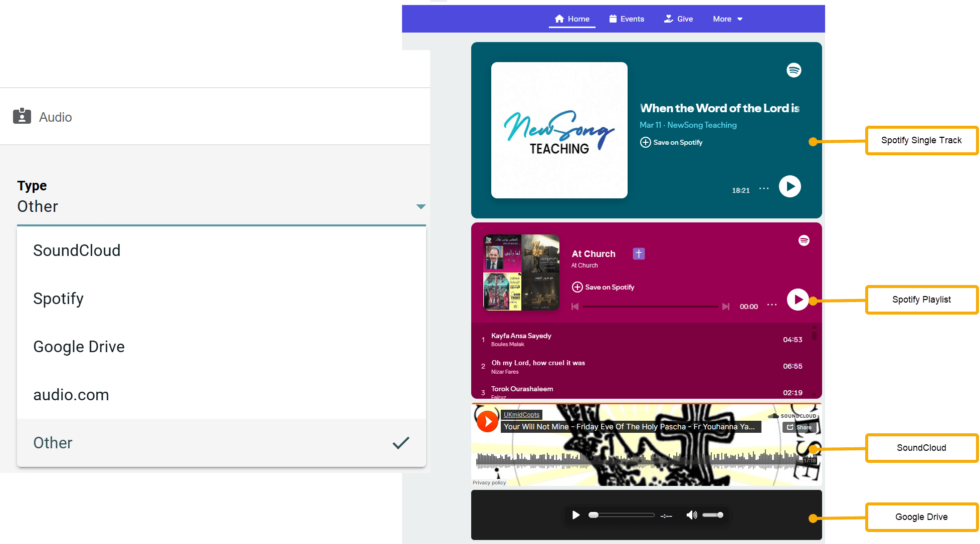This screenshot has width=980, height=544.
Task: Open the Give tab
Action: tap(678, 19)
